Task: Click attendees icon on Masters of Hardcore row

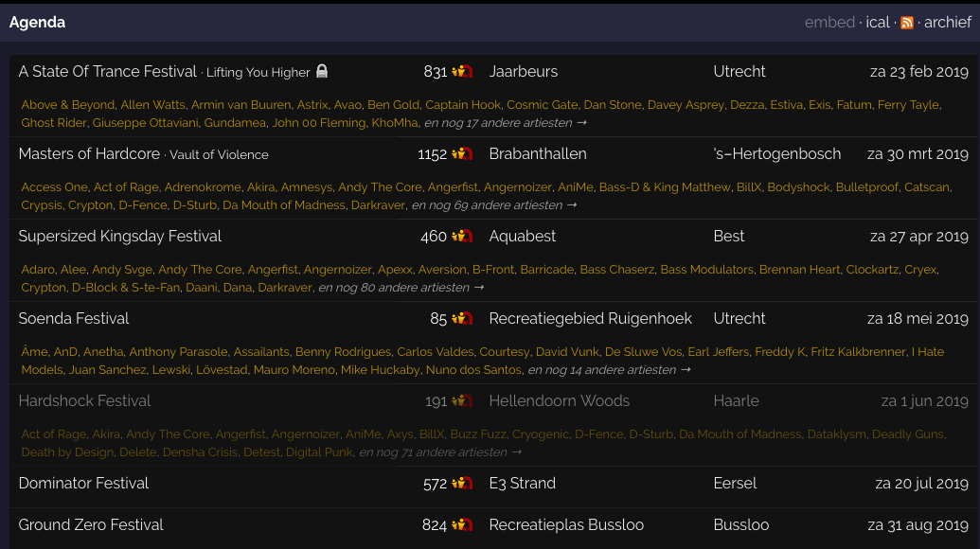Action: tap(462, 154)
